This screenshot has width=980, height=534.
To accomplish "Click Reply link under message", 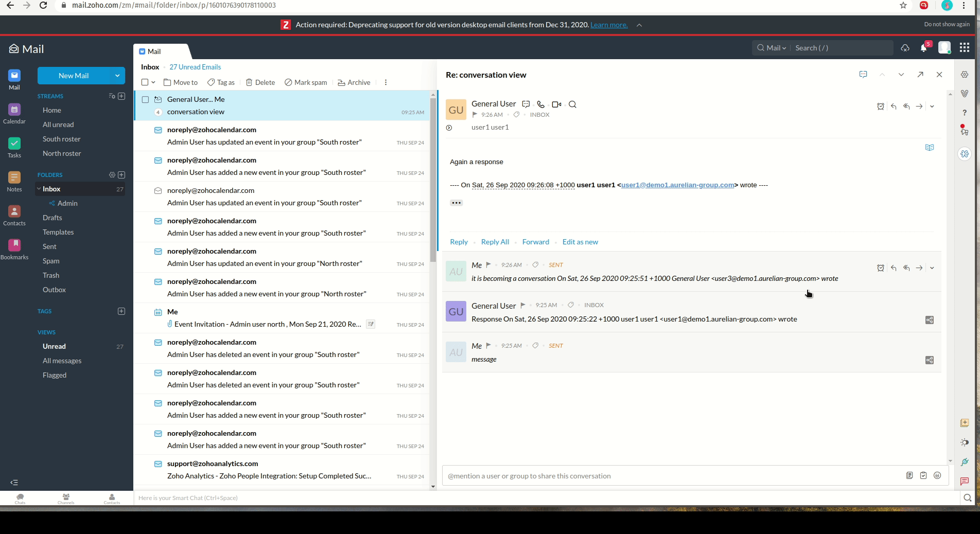I will [x=459, y=242].
